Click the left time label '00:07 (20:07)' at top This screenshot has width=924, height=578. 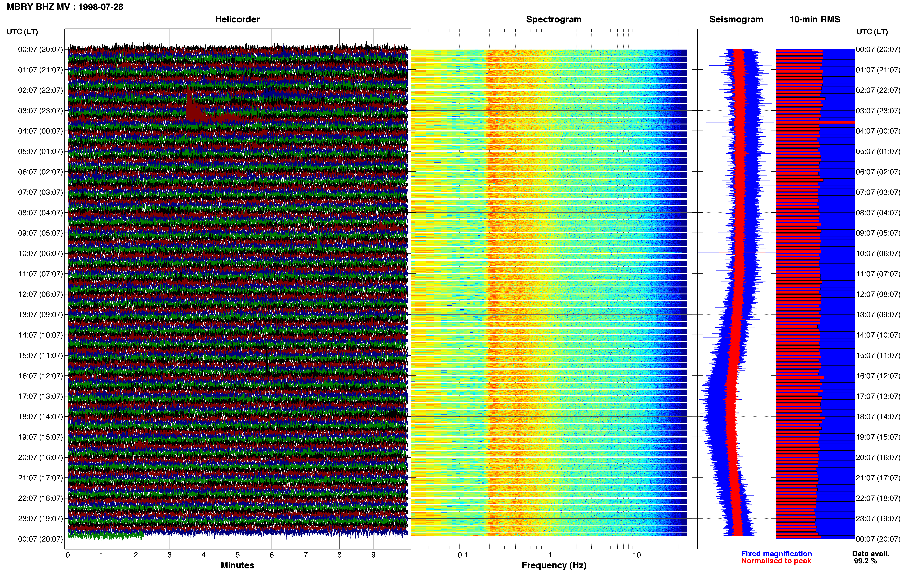(41, 50)
